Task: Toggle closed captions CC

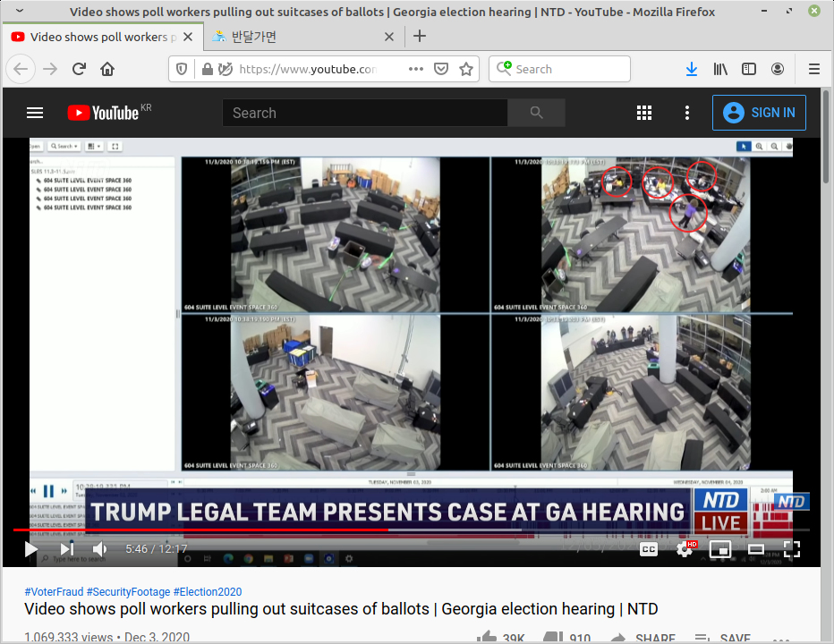Action: pyautogui.click(x=649, y=549)
